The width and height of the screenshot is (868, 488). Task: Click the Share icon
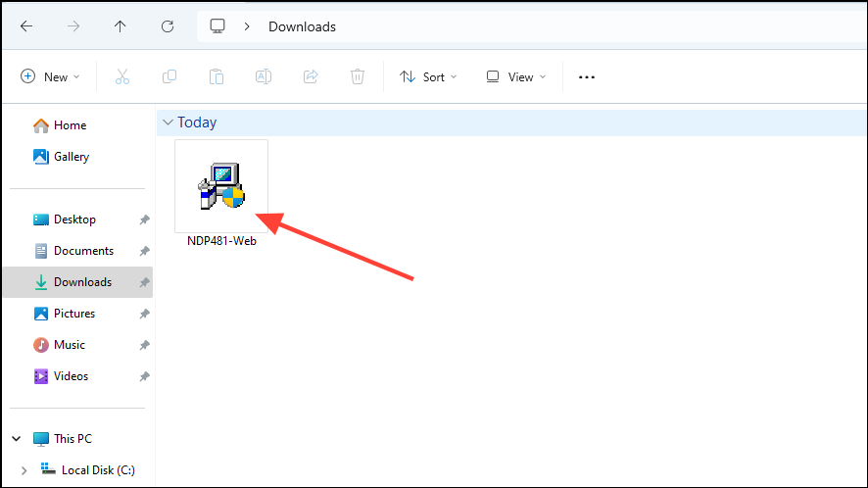point(311,77)
